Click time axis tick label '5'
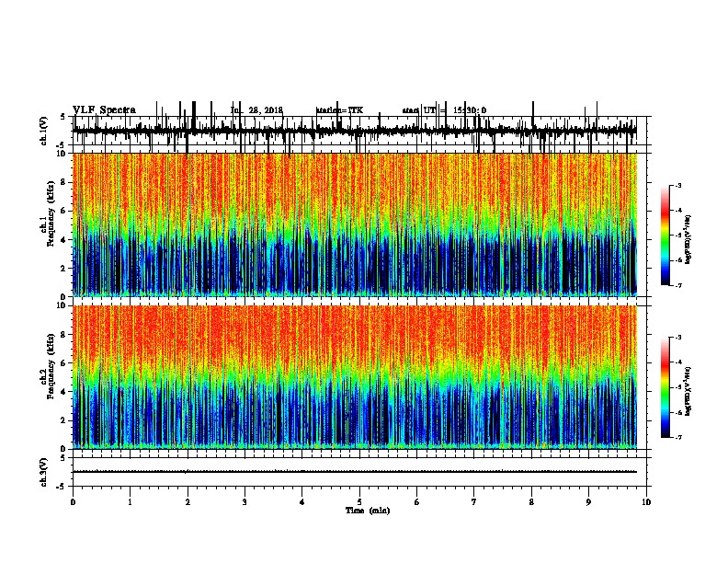 click(x=359, y=502)
